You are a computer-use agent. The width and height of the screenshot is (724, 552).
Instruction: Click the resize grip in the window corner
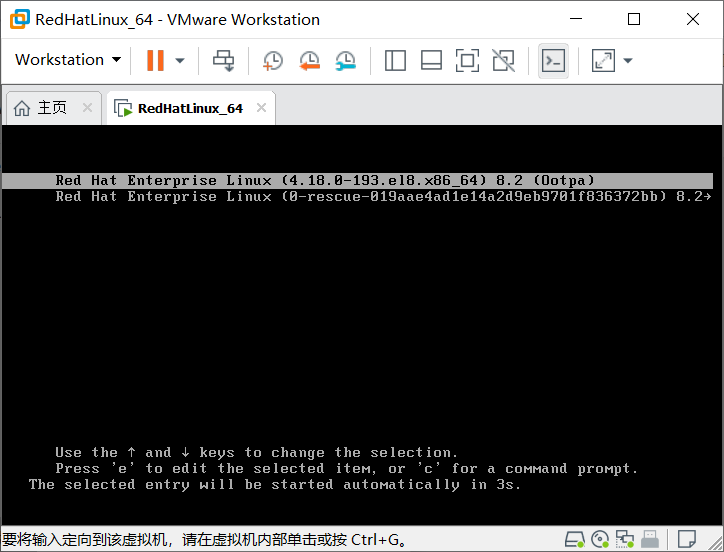tap(716, 544)
